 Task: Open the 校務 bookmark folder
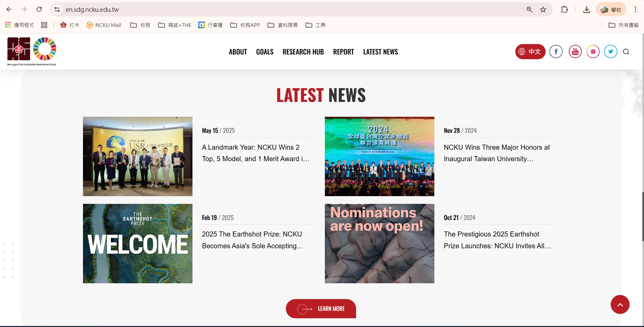(140, 25)
